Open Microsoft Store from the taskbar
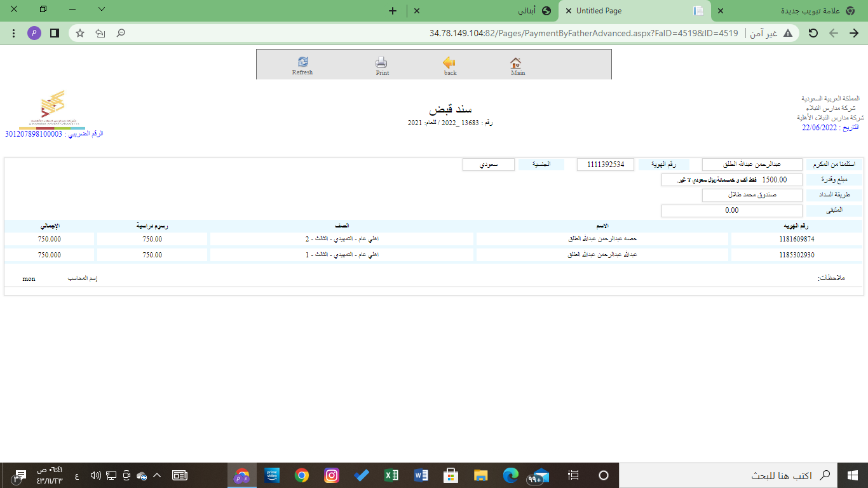 (451, 475)
